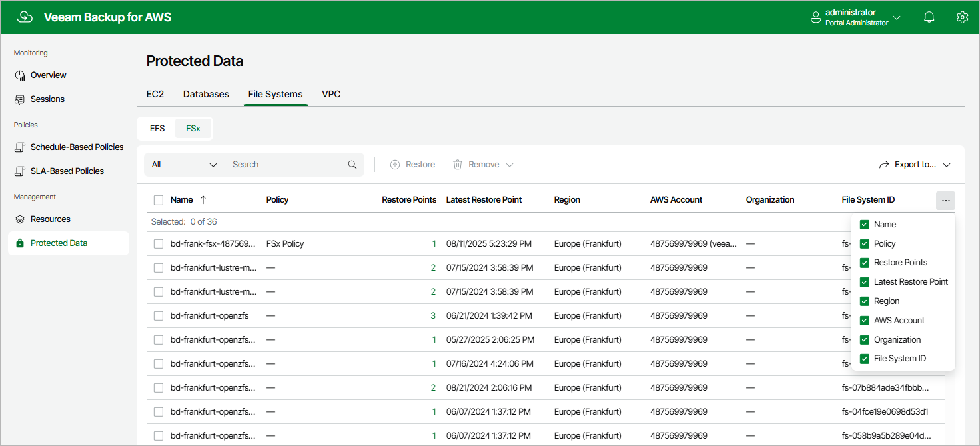This screenshot has height=446, width=980.
Task: Go to SLA-Based Policies
Action: [x=67, y=171]
